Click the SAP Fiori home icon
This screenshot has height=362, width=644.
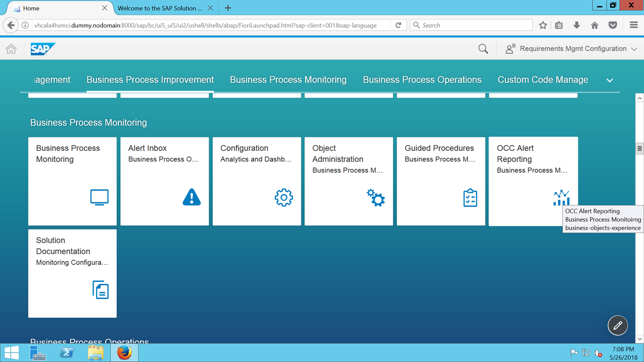tap(11, 49)
